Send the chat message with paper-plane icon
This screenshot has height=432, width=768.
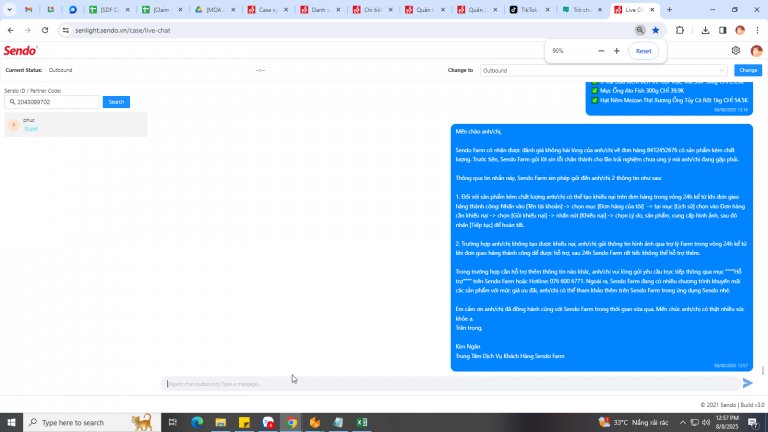click(x=747, y=383)
